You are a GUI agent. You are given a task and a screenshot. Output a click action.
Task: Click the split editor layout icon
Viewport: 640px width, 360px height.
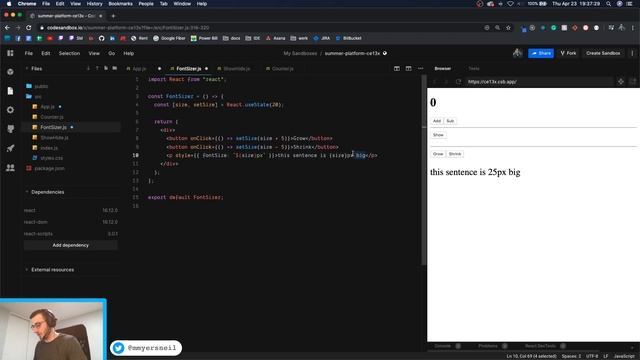coord(397,69)
